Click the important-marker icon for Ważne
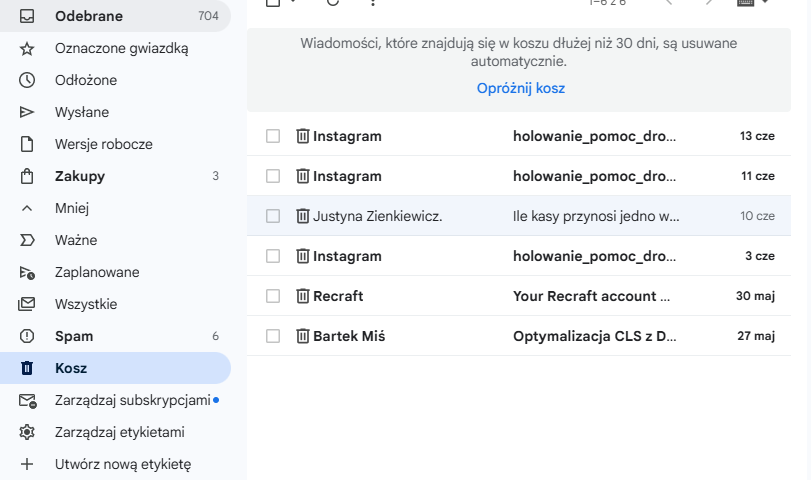 27,240
